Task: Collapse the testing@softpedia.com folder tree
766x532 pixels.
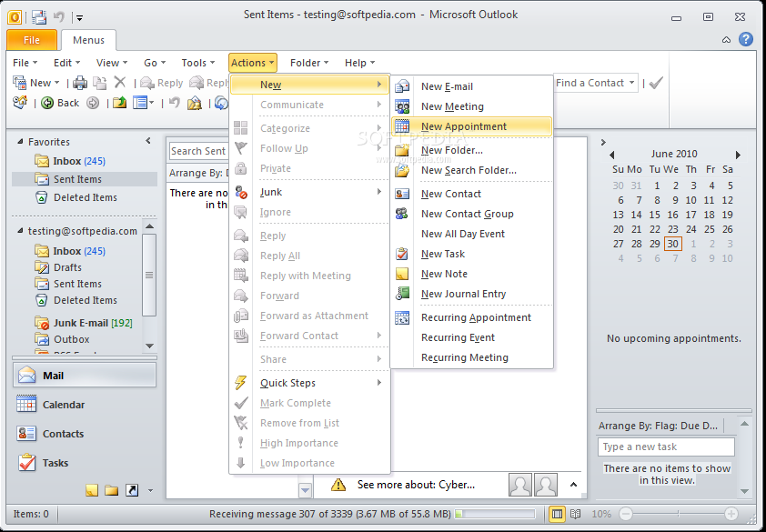Action: pyautogui.click(x=20, y=231)
